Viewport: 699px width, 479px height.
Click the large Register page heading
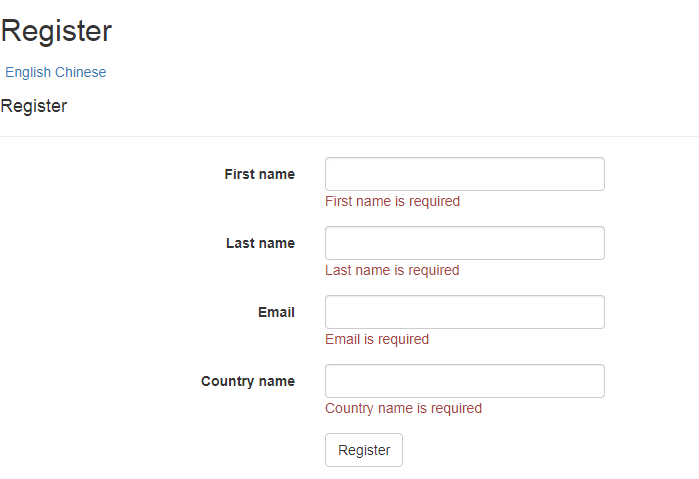56,31
